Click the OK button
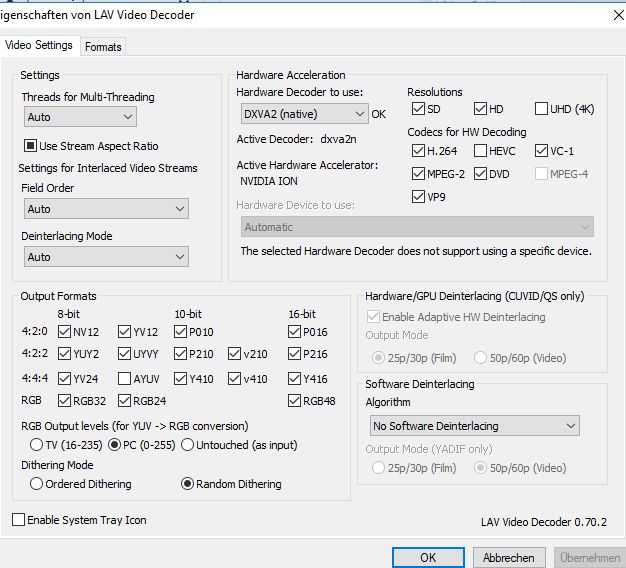 pos(428,557)
